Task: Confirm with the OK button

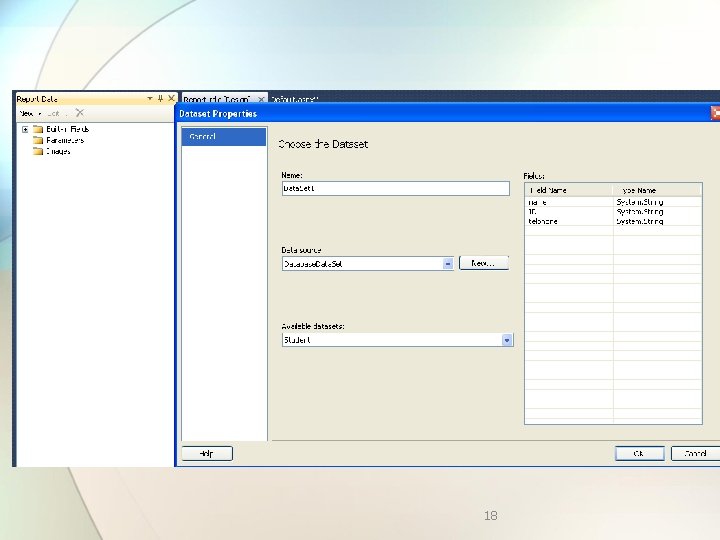Action: (639, 454)
